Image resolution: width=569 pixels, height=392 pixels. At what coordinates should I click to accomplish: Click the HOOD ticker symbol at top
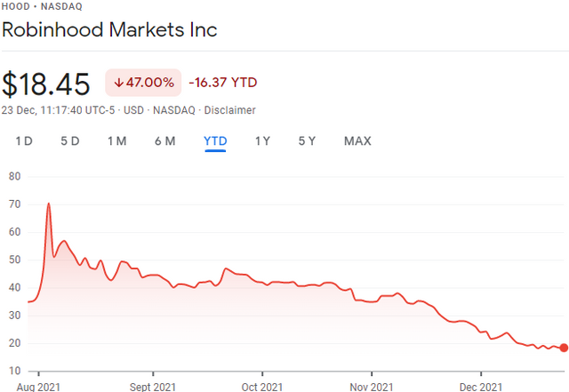click(14, 6)
